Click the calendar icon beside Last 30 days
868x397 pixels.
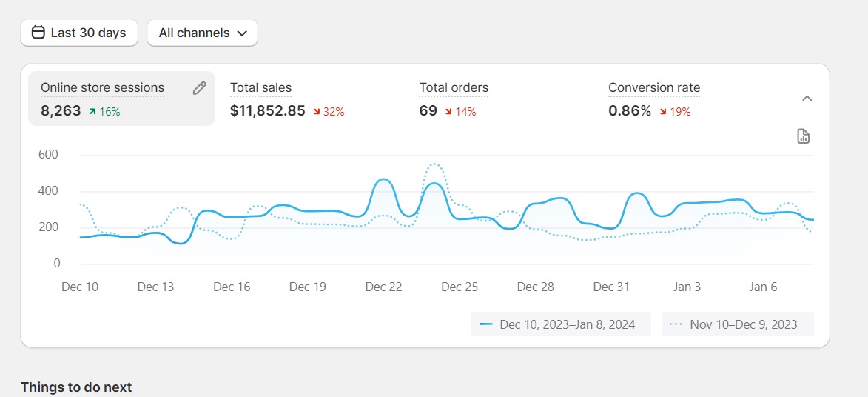38,33
